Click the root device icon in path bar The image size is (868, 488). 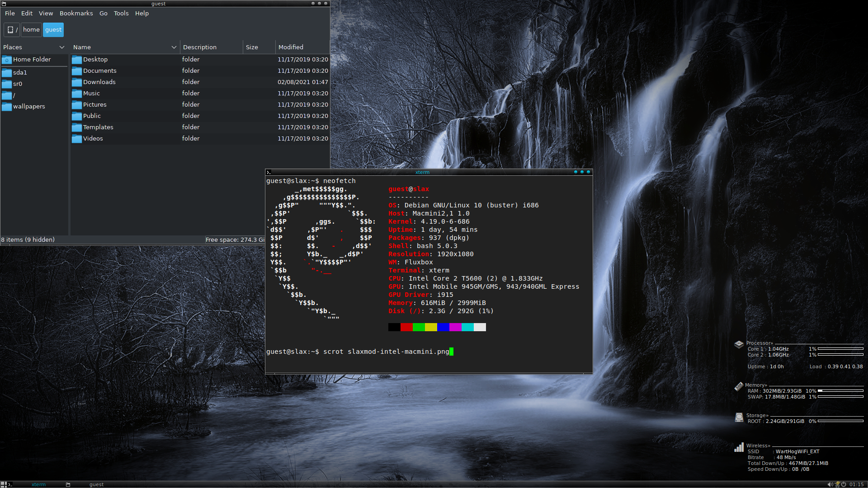[10, 30]
